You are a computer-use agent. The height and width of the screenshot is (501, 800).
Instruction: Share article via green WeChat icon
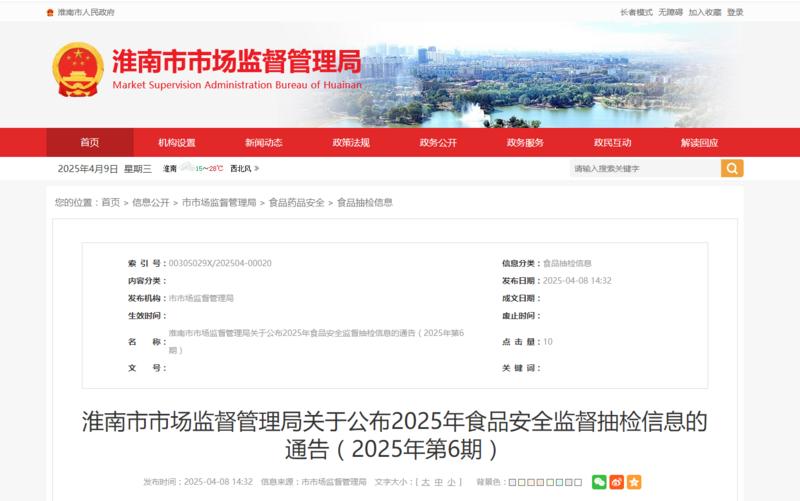click(x=599, y=482)
